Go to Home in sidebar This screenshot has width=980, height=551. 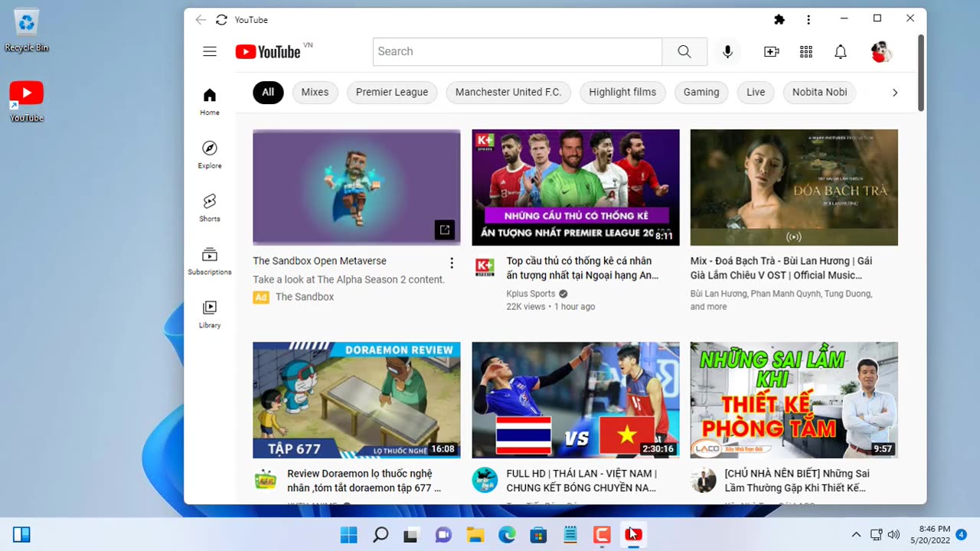pyautogui.click(x=210, y=101)
